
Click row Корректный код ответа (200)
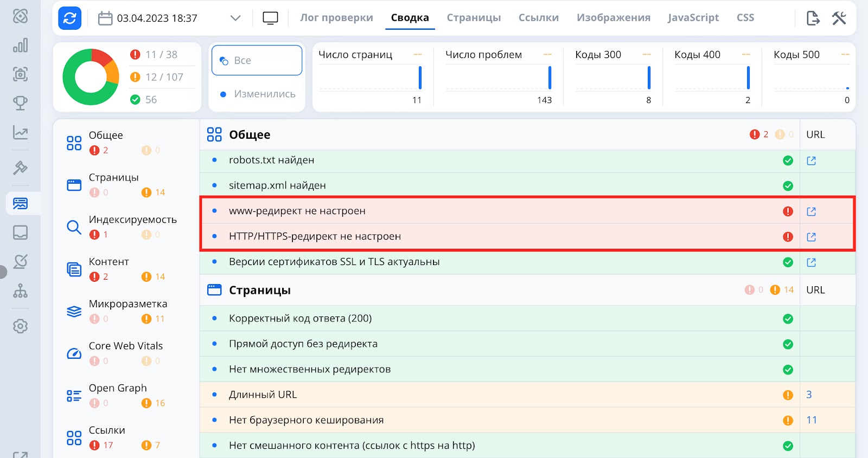[527, 319]
